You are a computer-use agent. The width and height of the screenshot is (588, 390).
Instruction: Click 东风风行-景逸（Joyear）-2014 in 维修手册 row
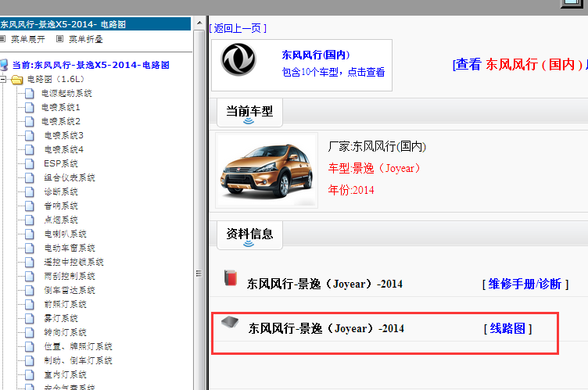point(324,284)
